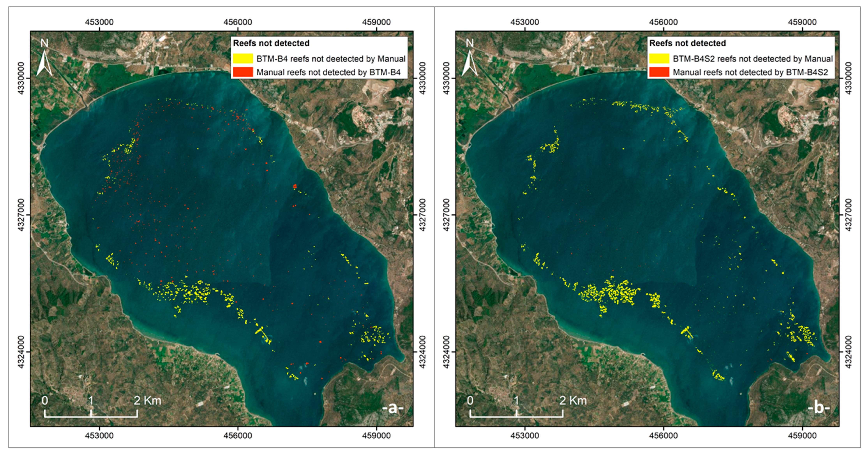The width and height of the screenshot is (868, 454).
Task: Click the -a- panel label
Action: click(x=393, y=409)
